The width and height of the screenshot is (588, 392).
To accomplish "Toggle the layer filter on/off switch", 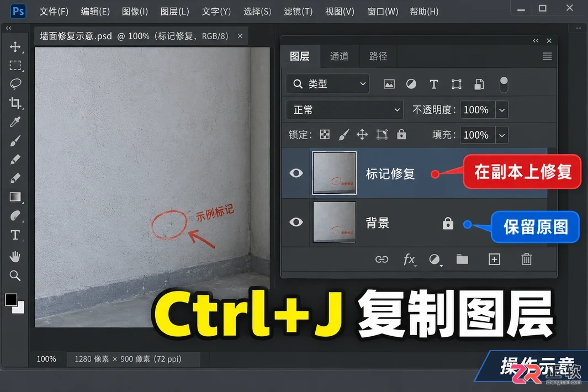I will [x=504, y=85].
